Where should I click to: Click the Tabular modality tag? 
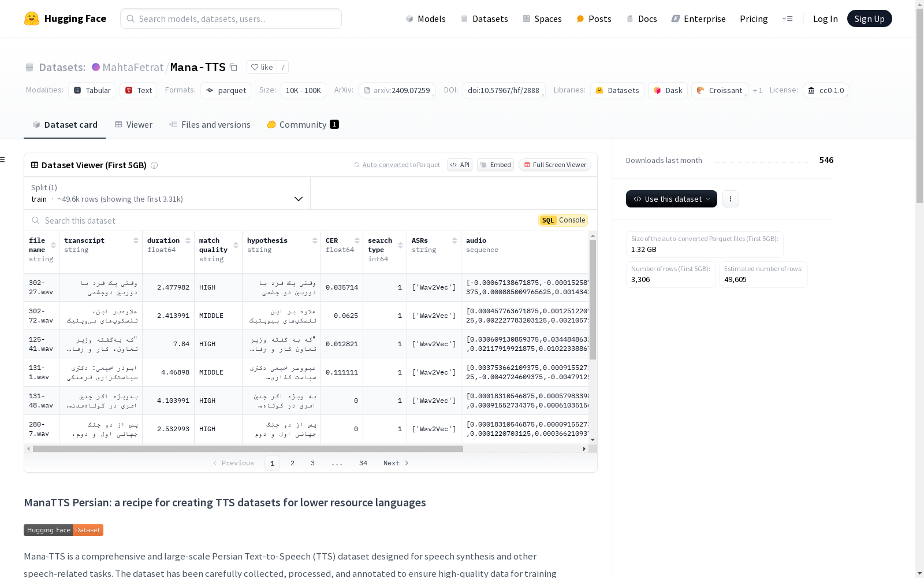(x=92, y=90)
